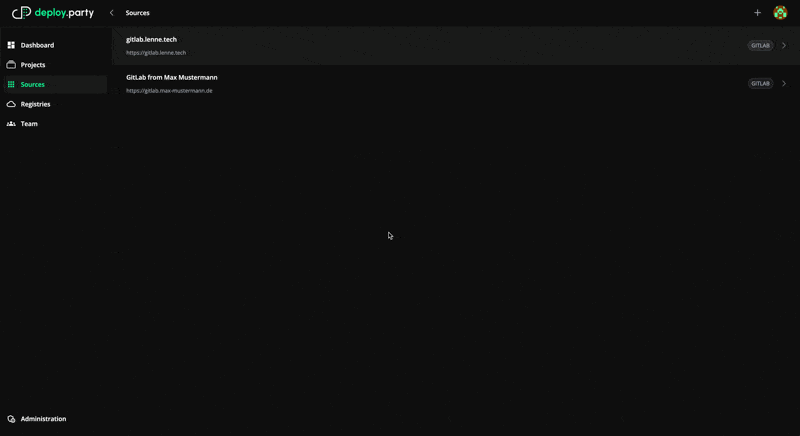Open the user avatar menu
The image size is (800, 436).
(x=780, y=13)
